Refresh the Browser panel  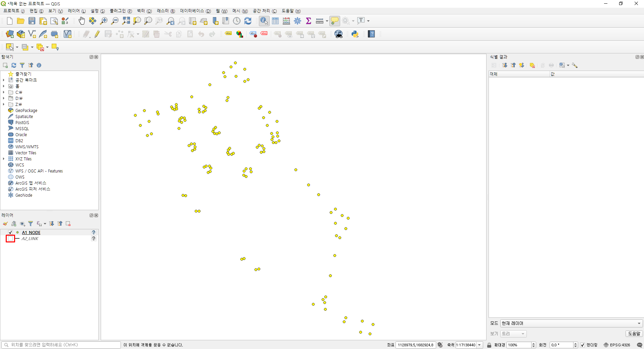tap(14, 65)
